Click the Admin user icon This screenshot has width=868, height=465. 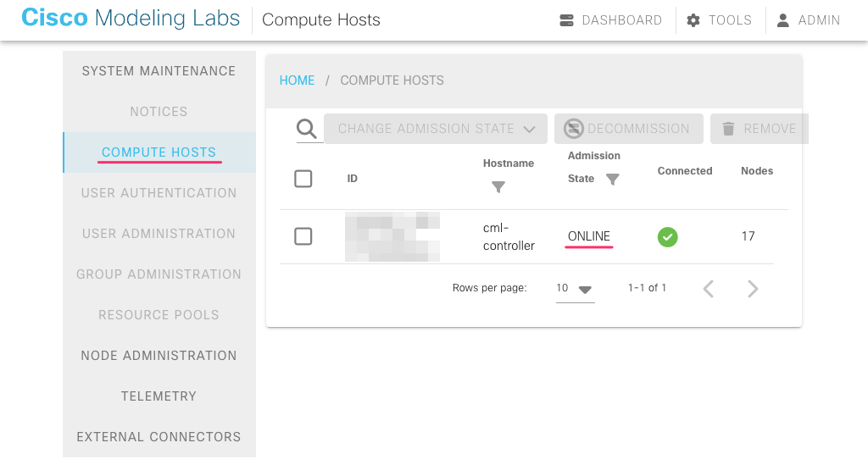click(x=782, y=20)
